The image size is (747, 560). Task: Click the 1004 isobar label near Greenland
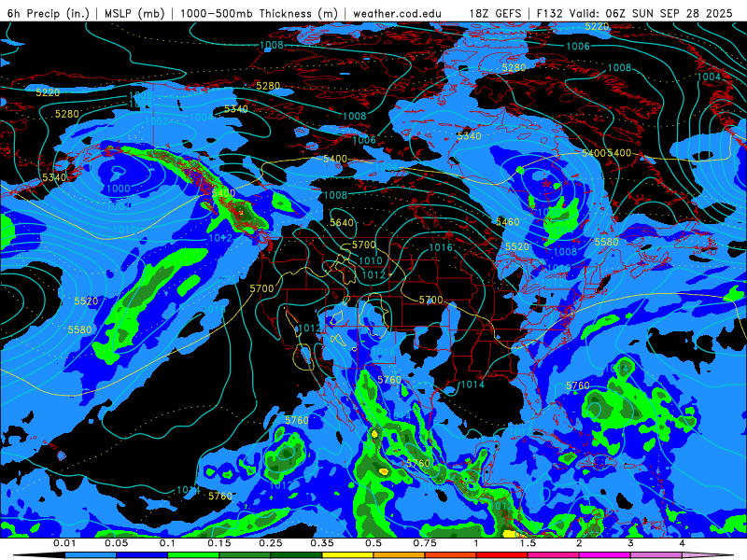point(709,77)
